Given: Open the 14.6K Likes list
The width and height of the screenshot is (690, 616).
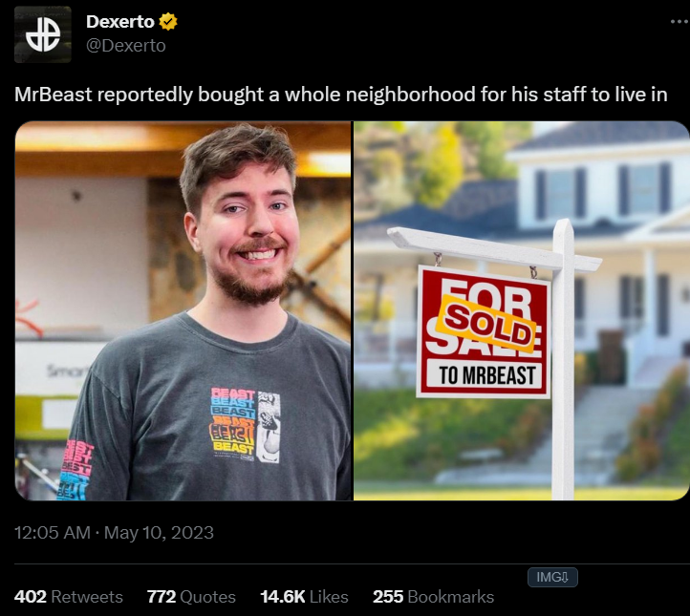Looking at the screenshot, I should (x=304, y=597).
